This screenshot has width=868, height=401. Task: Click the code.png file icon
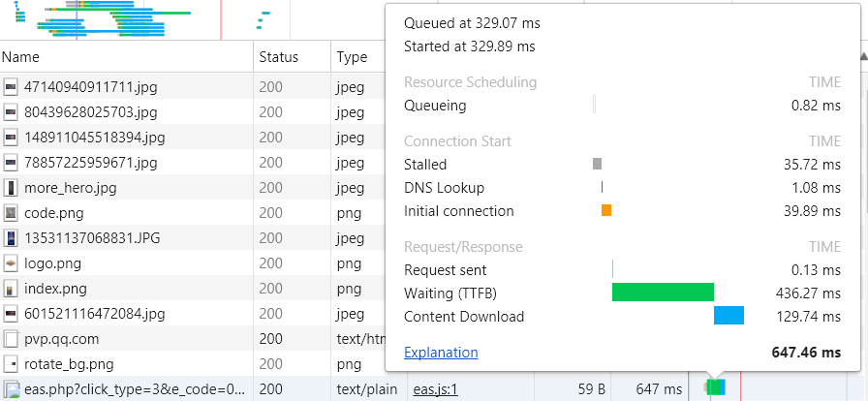click(12, 213)
